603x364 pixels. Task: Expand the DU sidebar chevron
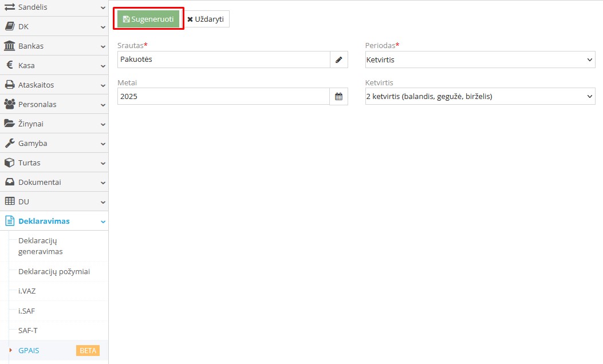click(x=103, y=202)
